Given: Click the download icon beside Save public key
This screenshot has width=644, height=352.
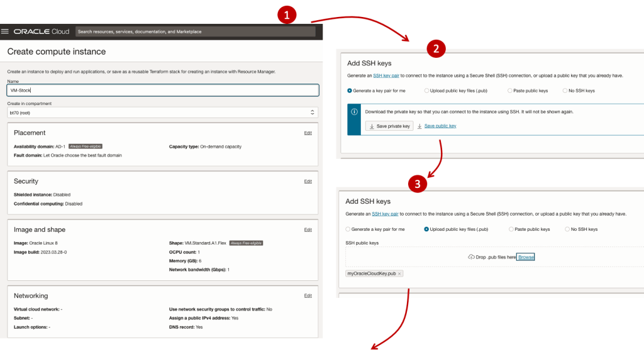Looking at the screenshot, I should (x=419, y=126).
